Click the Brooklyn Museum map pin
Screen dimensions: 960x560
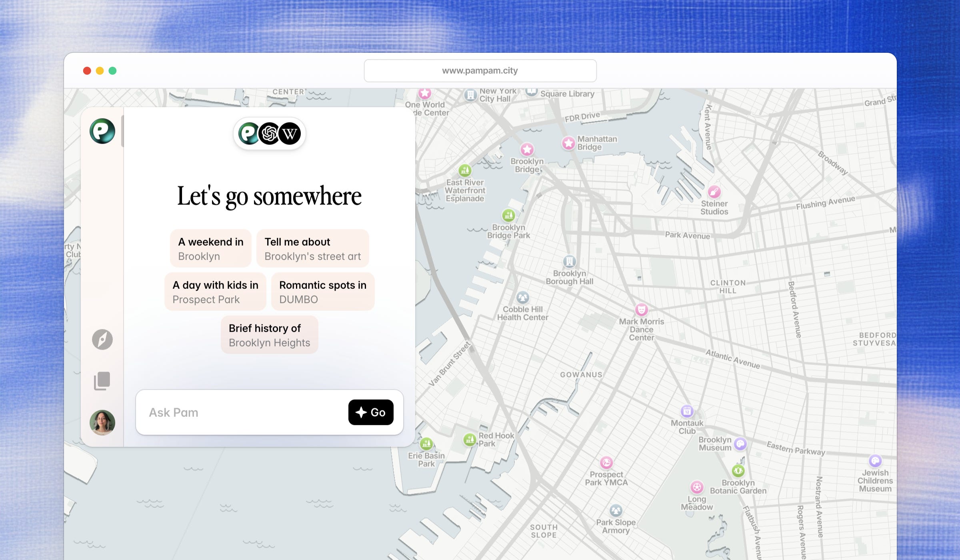(740, 444)
